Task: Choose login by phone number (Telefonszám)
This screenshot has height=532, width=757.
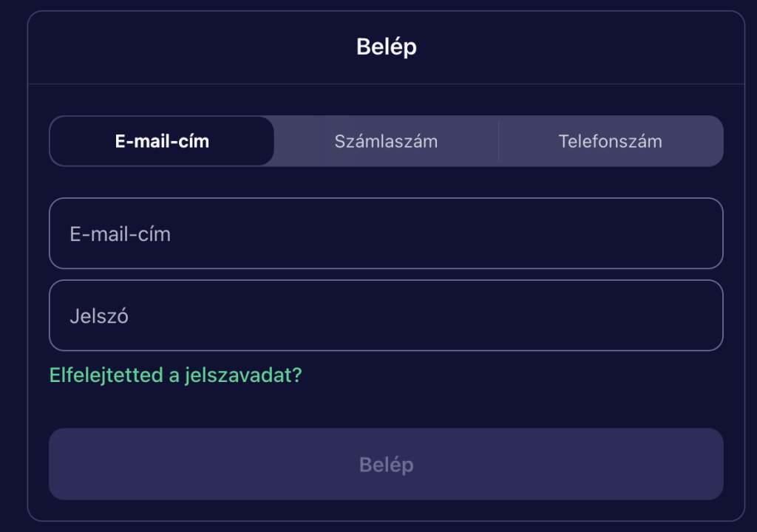Action: point(611,141)
